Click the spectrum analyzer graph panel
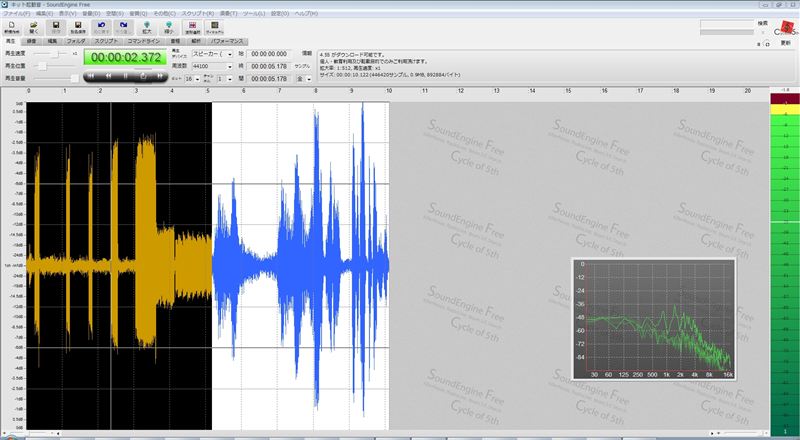This screenshot has height=440, width=800. [654, 319]
